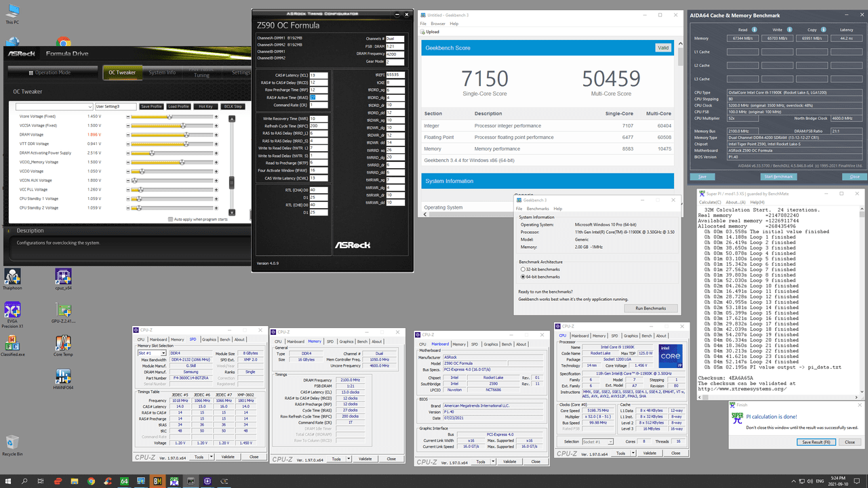Click DRAM Activating Power Supply slider handle
This screenshot has width=868, height=488.
(x=153, y=153)
